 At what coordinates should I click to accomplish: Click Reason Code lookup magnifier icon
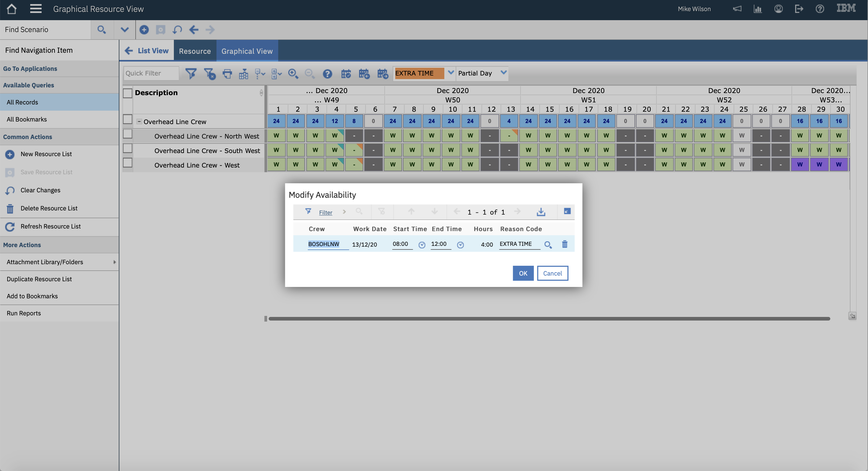click(548, 245)
